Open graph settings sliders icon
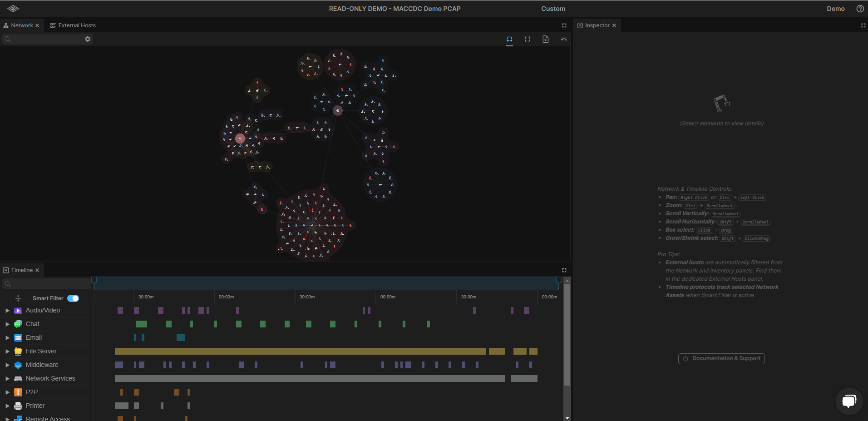This screenshot has height=421, width=868. [x=564, y=40]
